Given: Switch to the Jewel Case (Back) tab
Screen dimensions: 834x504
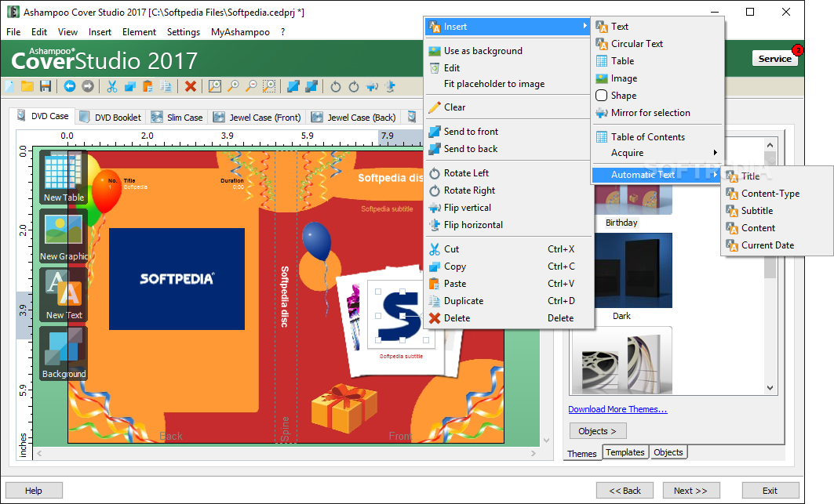Looking at the screenshot, I should (354, 117).
